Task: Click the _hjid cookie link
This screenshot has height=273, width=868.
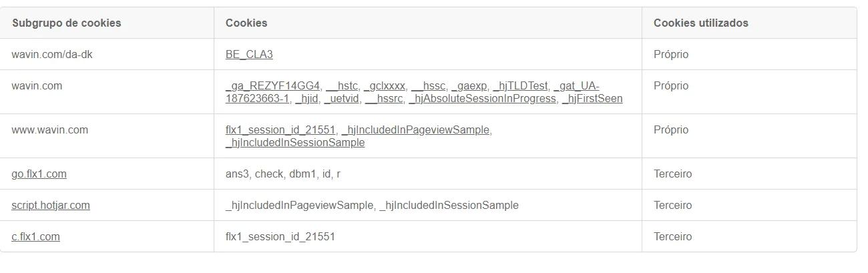Action: [x=306, y=99]
